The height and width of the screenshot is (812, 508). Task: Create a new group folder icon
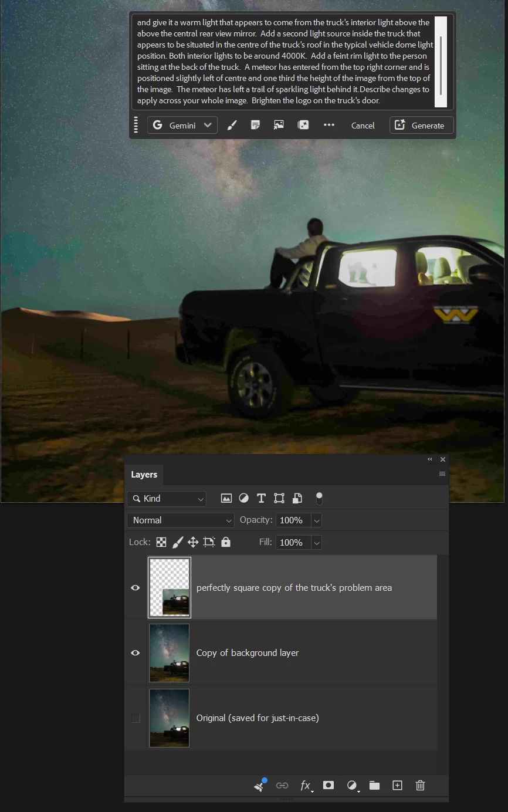(x=374, y=785)
